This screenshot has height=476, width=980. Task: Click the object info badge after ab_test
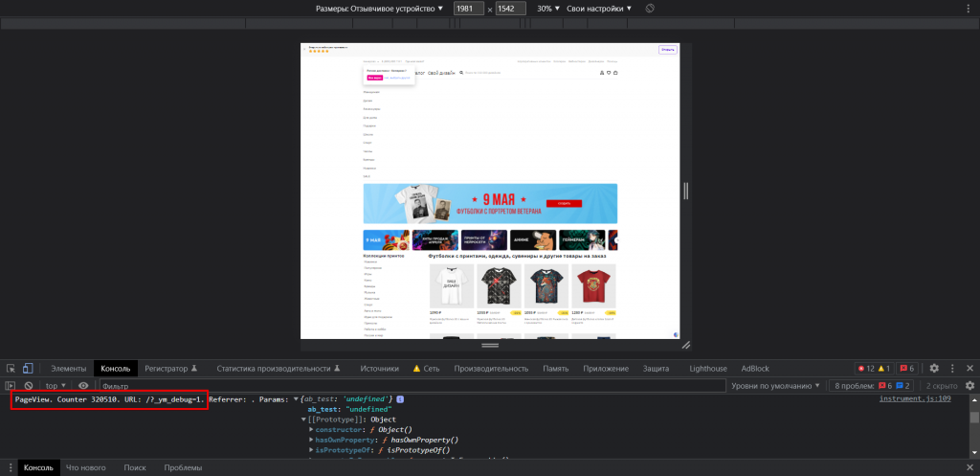point(400,399)
